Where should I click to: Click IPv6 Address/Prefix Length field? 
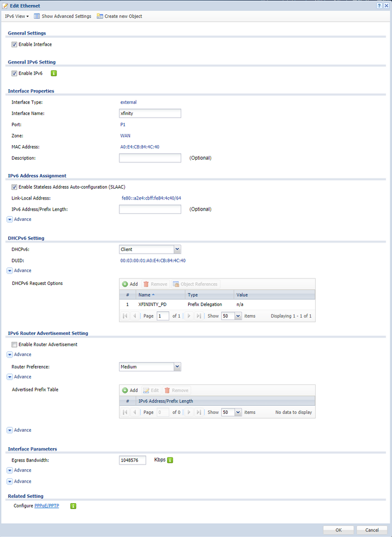tap(150, 209)
